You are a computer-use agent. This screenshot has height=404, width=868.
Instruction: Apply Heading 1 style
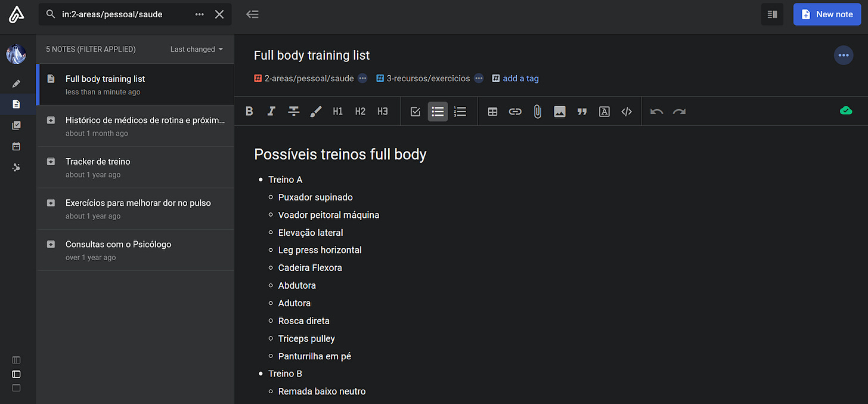(338, 111)
